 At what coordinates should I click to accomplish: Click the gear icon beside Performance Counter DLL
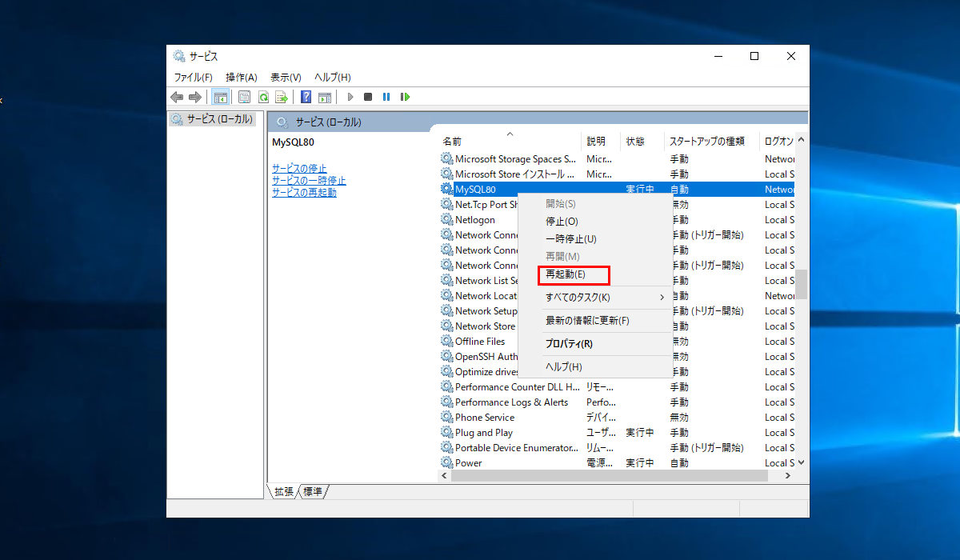(446, 387)
